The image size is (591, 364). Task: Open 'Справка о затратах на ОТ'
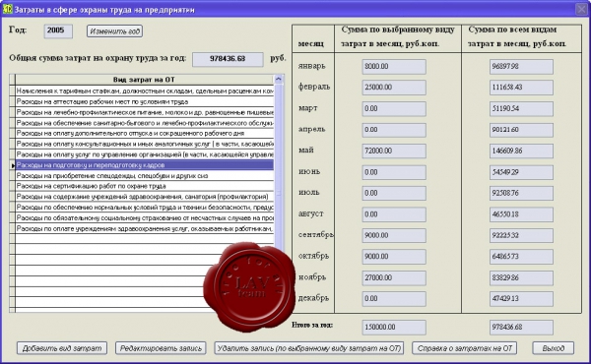pos(464,348)
